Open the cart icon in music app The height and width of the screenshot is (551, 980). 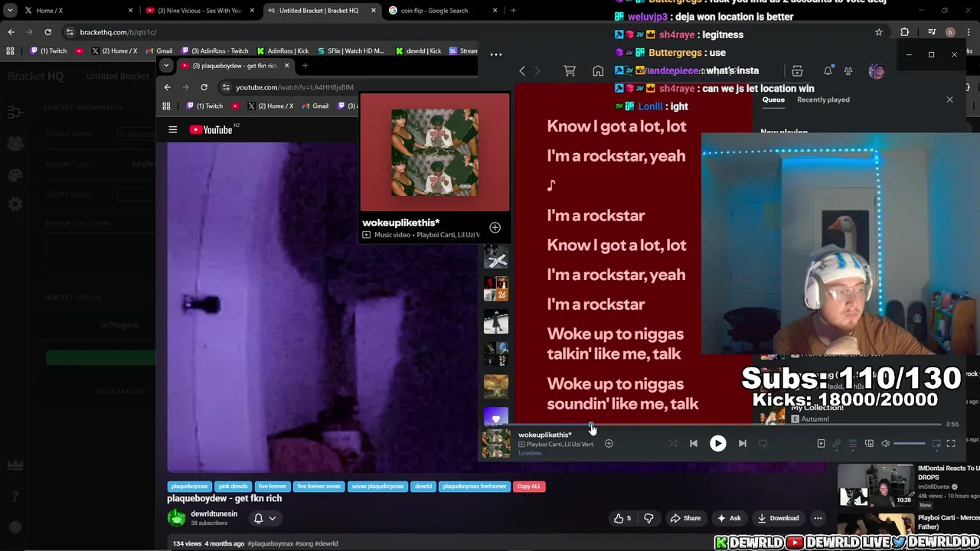click(x=570, y=71)
